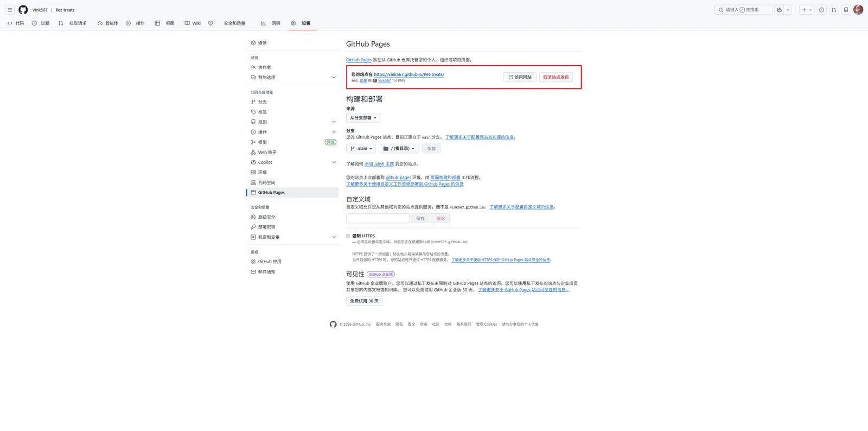Click custom domain 移除 (Remove) button
The image size is (868, 431).
(x=441, y=218)
